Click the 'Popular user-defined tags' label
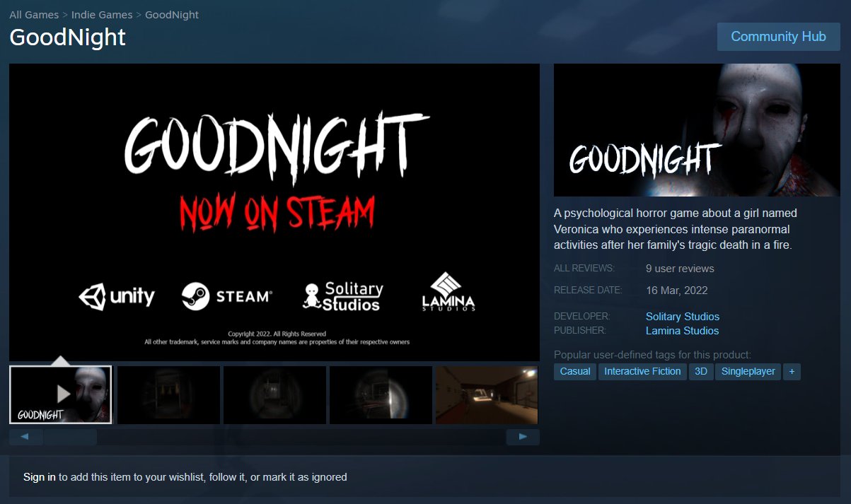Viewport: 851px width, 504px height. pyautogui.click(x=652, y=355)
